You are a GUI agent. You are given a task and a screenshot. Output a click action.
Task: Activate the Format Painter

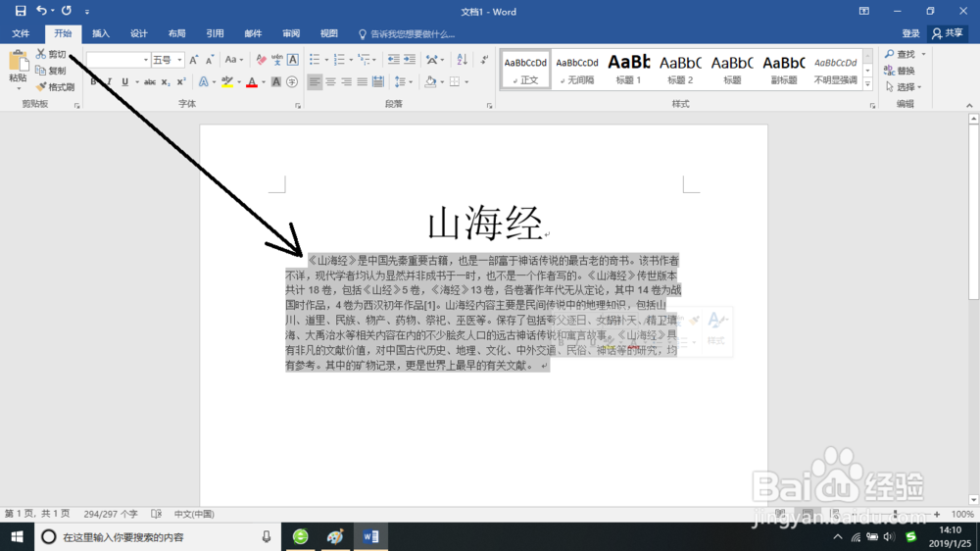(x=56, y=87)
